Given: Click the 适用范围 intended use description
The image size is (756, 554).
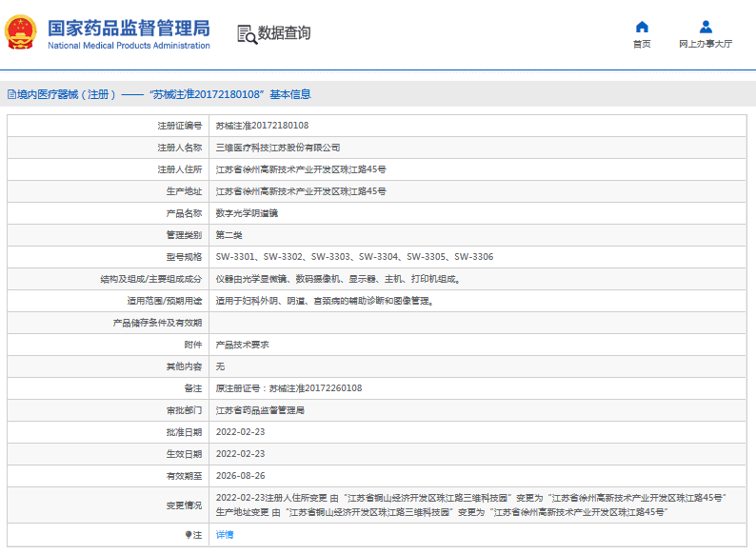Looking at the screenshot, I should click(x=325, y=301).
